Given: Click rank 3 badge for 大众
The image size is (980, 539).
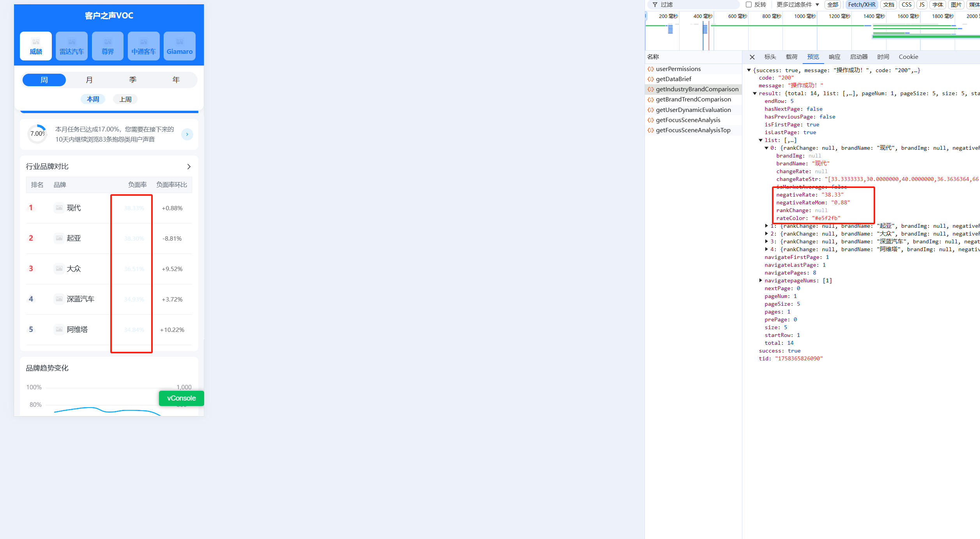Looking at the screenshot, I should [x=31, y=269].
